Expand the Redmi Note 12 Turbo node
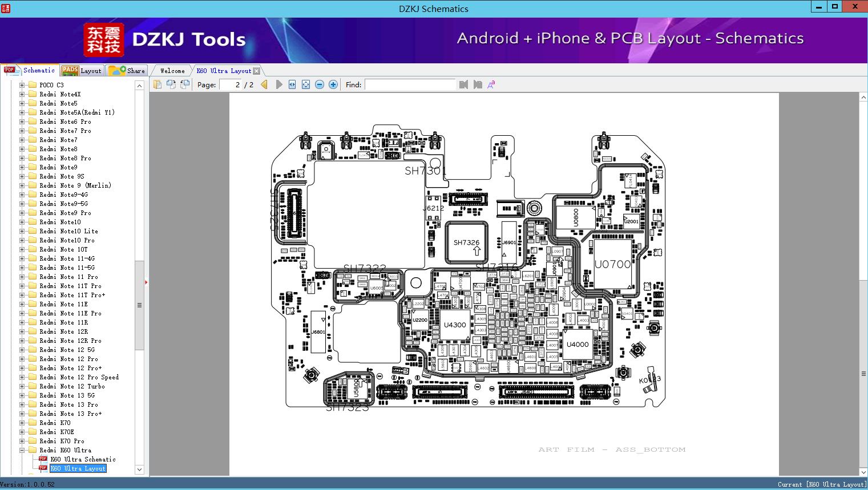 tap(22, 386)
